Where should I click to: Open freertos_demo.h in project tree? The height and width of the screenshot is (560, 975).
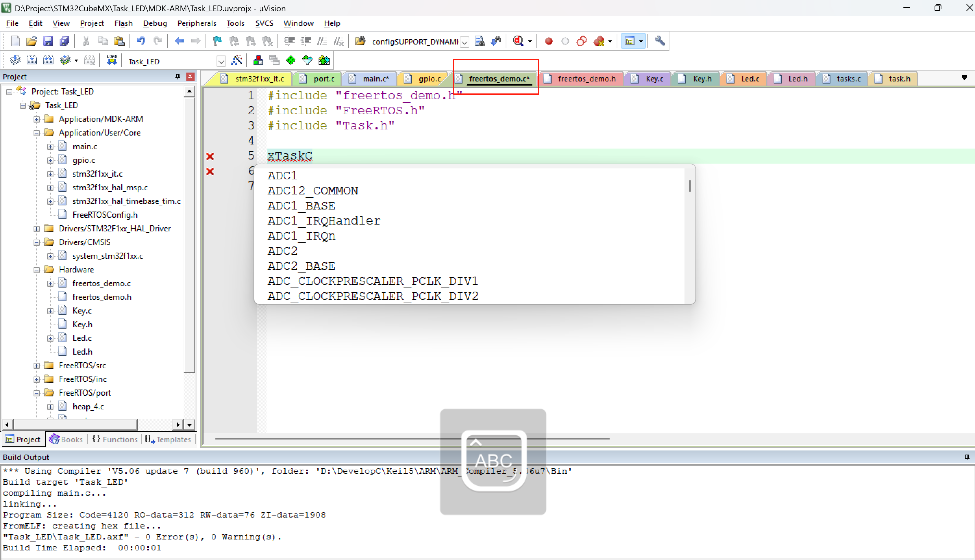pyautogui.click(x=102, y=297)
